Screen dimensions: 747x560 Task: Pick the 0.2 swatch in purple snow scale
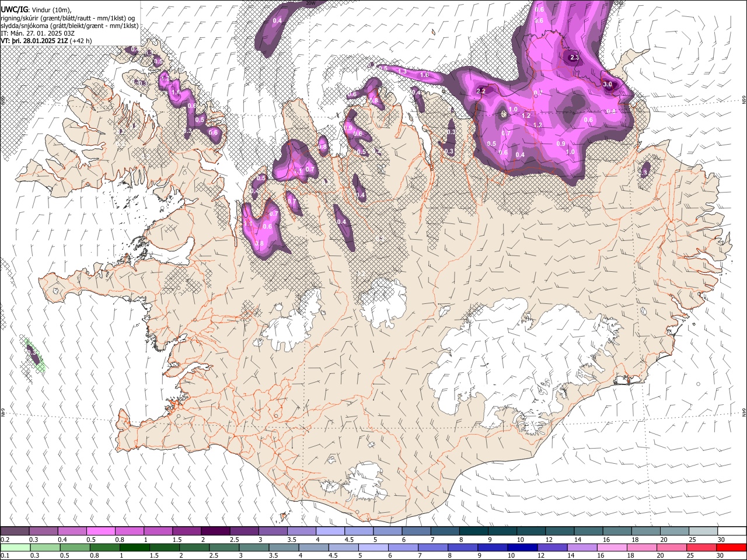coord(15,531)
